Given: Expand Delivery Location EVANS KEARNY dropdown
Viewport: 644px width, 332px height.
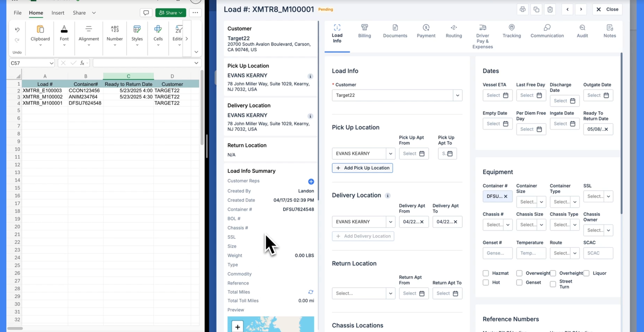Looking at the screenshot, I should pos(390,222).
